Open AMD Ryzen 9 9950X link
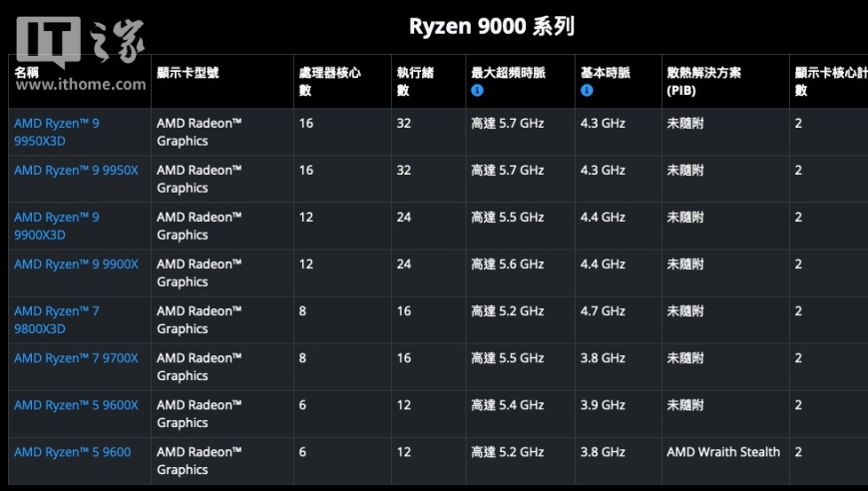Viewport: 868px width, 491px height. click(77, 171)
